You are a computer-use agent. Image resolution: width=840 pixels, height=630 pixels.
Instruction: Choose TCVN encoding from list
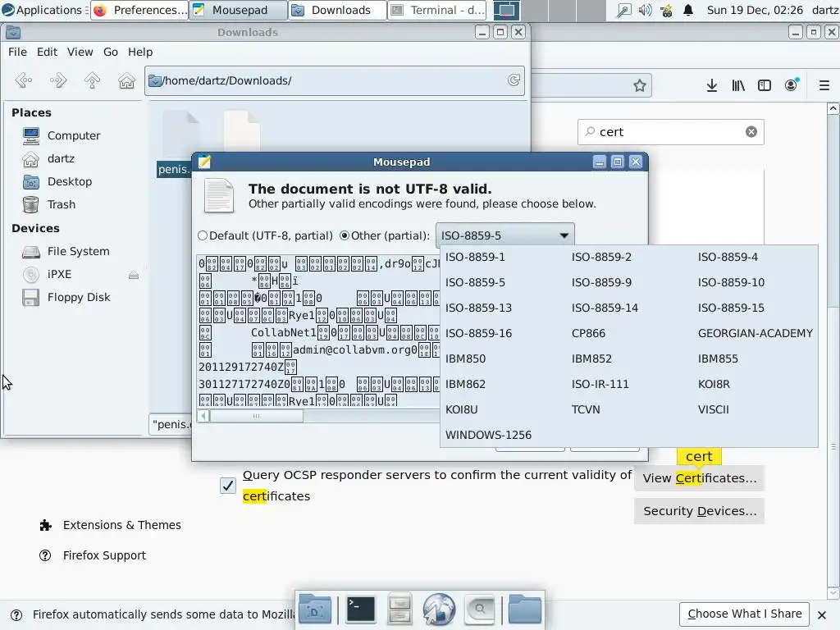586,410
